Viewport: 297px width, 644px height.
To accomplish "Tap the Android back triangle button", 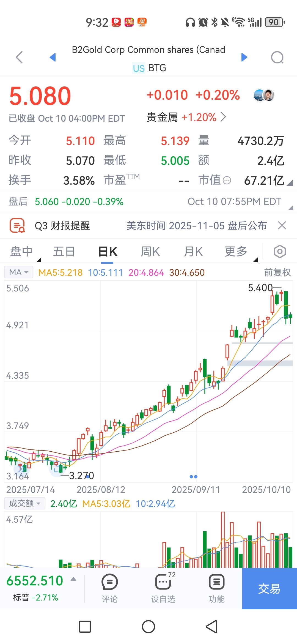I will pyautogui.click(x=212, y=627).
